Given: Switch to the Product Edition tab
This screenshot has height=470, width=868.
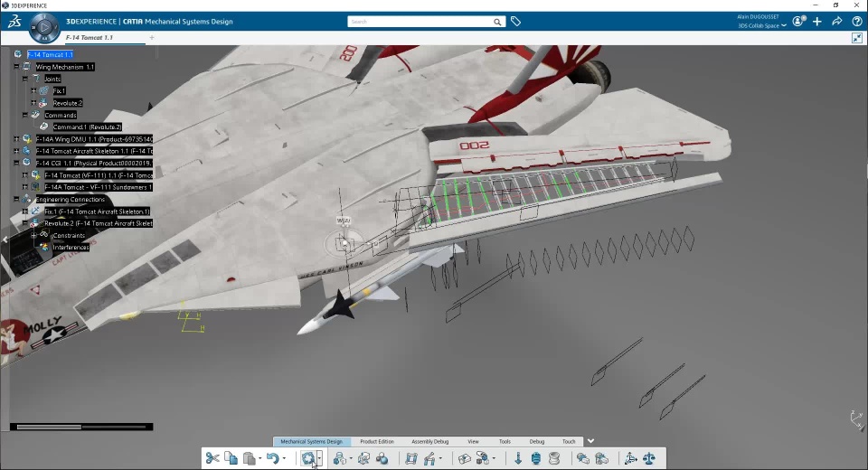Looking at the screenshot, I should 377,441.
